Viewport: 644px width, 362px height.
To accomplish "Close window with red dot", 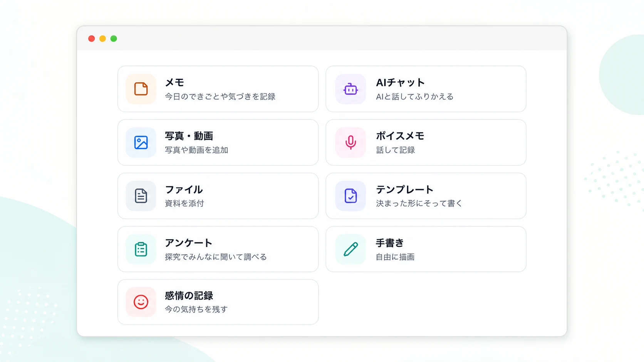I will tap(92, 38).
